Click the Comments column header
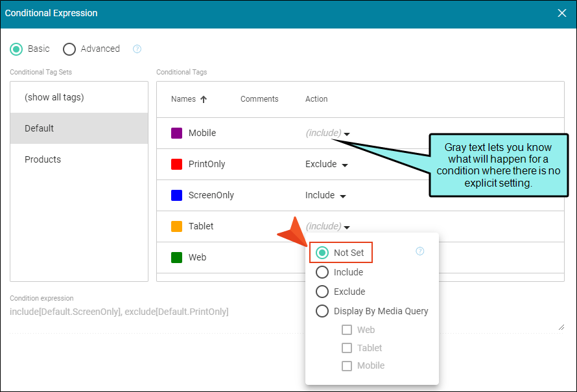Screen dimensions: 577x392 click(259, 99)
